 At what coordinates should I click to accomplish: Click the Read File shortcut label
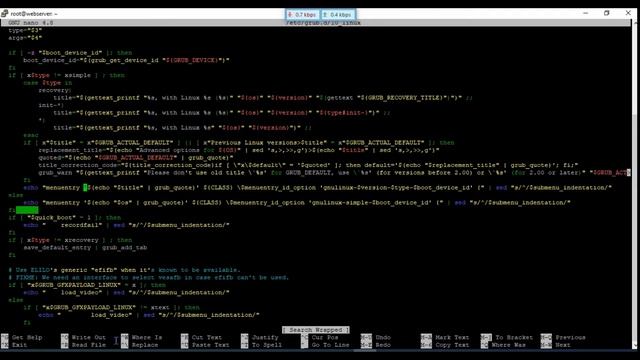click(x=89, y=345)
